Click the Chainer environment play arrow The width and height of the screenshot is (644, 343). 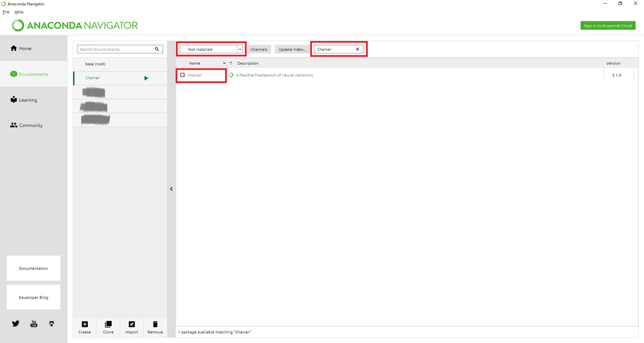click(x=146, y=78)
